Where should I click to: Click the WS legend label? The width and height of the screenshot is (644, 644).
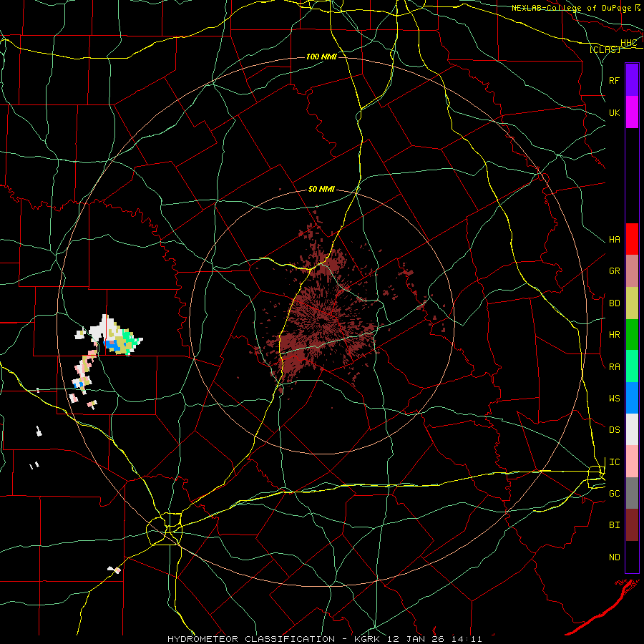[x=615, y=399]
